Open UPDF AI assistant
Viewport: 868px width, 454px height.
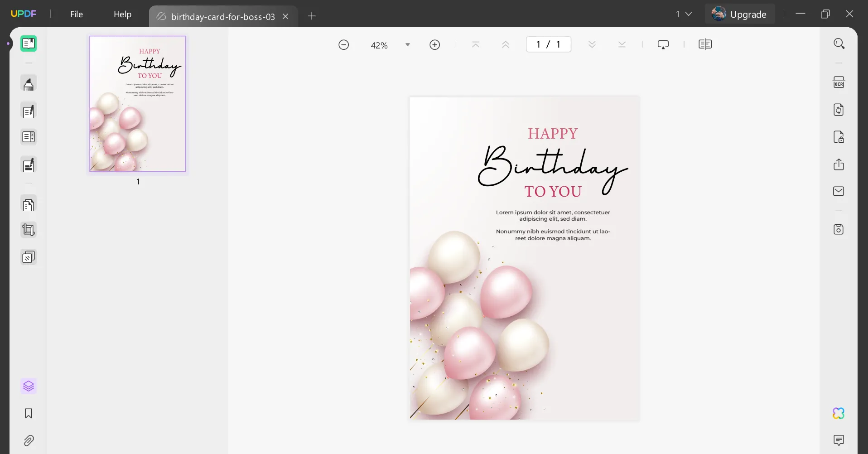tap(839, 413)
